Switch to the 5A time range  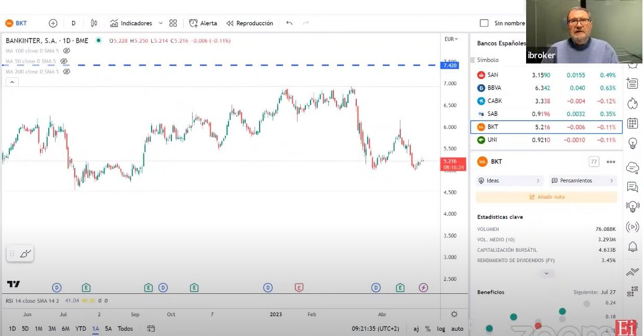point(108,329)
